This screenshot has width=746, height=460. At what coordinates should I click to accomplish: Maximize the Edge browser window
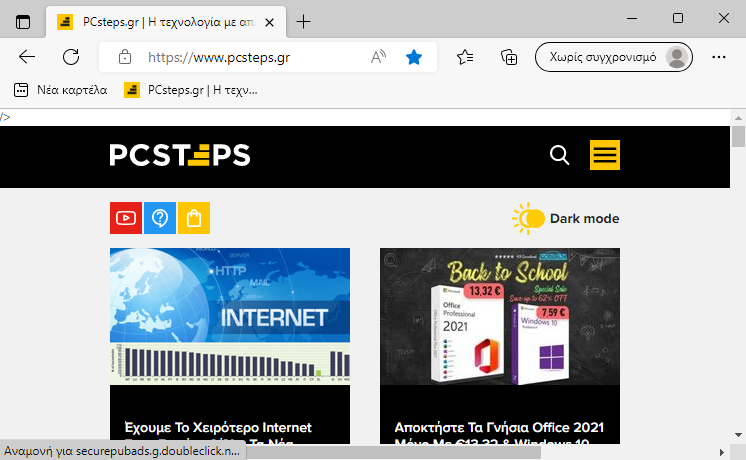point(677,19)
